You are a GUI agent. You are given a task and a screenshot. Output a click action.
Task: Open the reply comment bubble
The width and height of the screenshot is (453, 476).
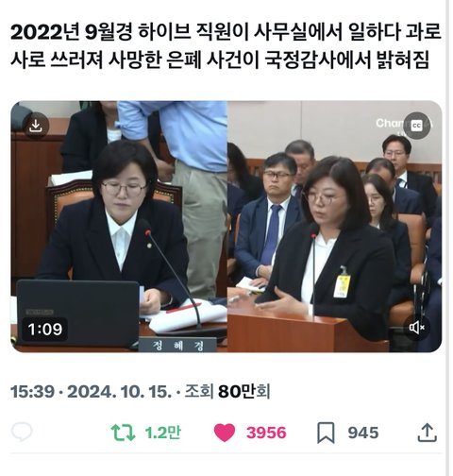(x=22, y=432)
